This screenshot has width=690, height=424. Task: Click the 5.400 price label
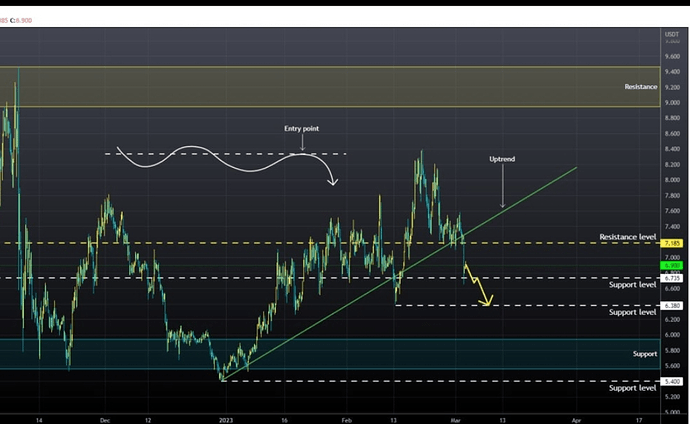click(672, 381)
